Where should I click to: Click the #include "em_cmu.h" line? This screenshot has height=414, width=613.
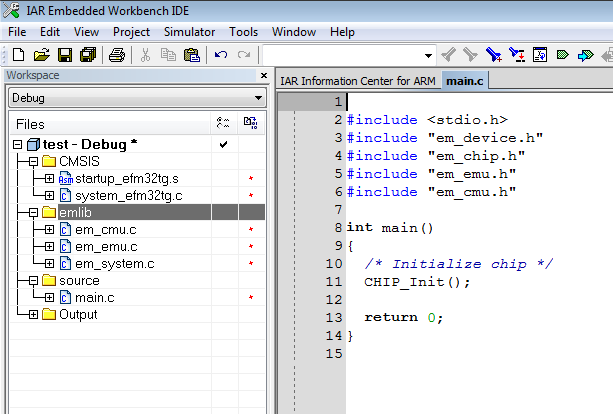click(432, 192)
